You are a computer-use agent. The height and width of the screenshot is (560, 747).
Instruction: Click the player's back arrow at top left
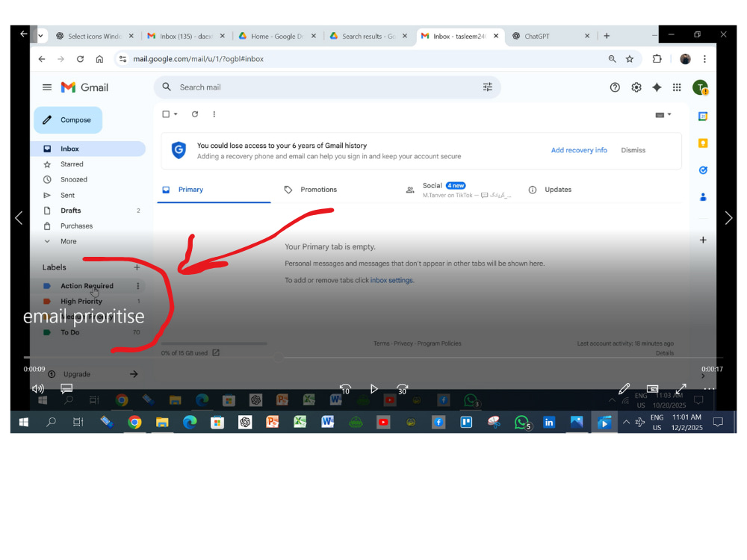click(23, 34)
